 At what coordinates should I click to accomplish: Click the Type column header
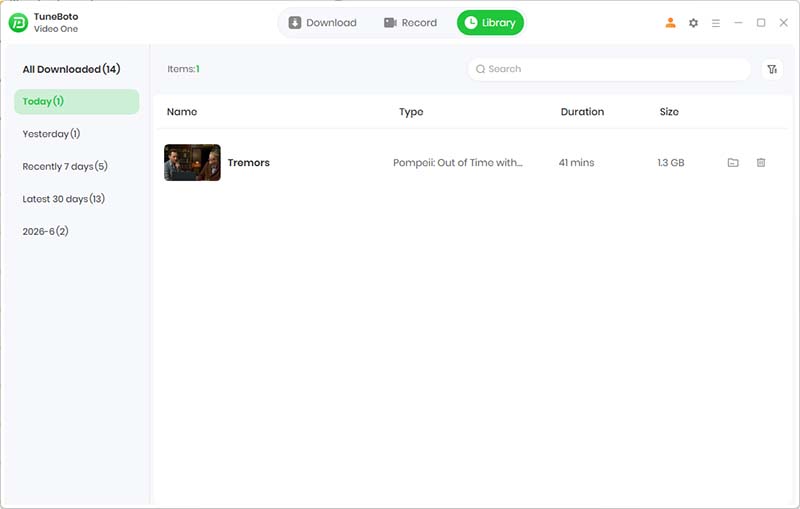coord(411,112)
